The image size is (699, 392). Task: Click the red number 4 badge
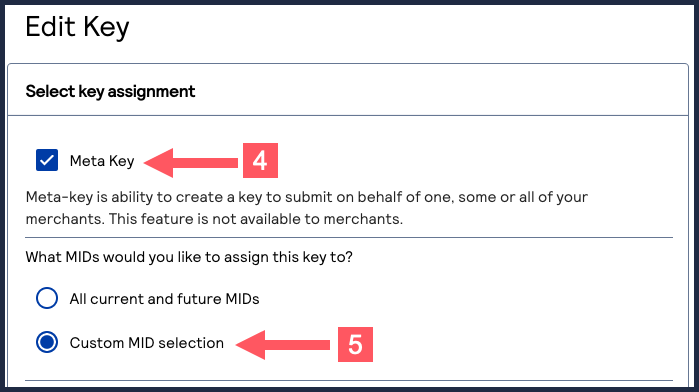(260, 161)
